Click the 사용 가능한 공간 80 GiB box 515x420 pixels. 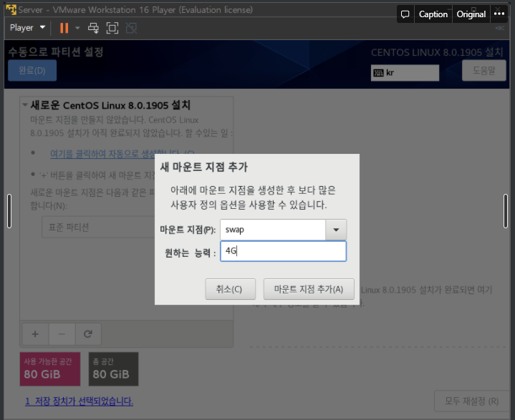pos(50,368)
